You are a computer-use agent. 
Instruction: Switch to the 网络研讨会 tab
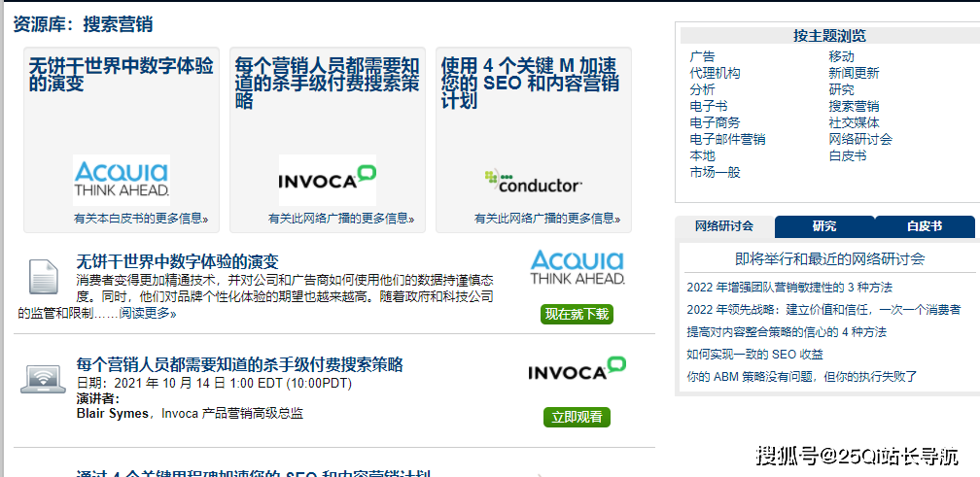coord(724,226)
